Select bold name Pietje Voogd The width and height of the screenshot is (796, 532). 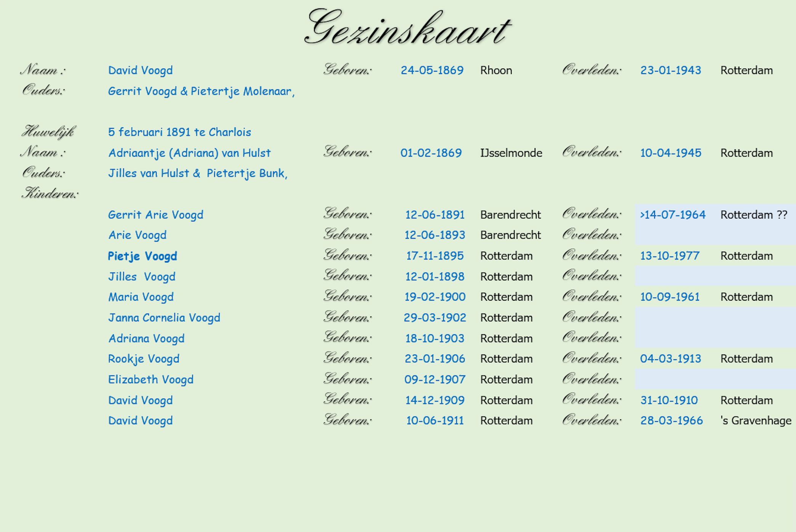tap(142, 256)
